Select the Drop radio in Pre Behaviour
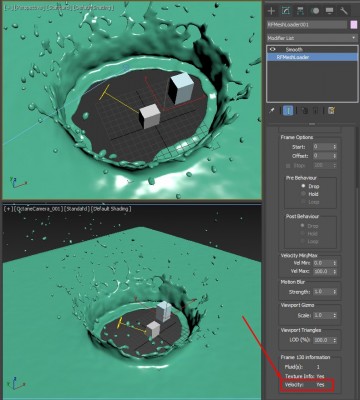Image resolution: width=360 pixels, height=400 pixels. 303,186
